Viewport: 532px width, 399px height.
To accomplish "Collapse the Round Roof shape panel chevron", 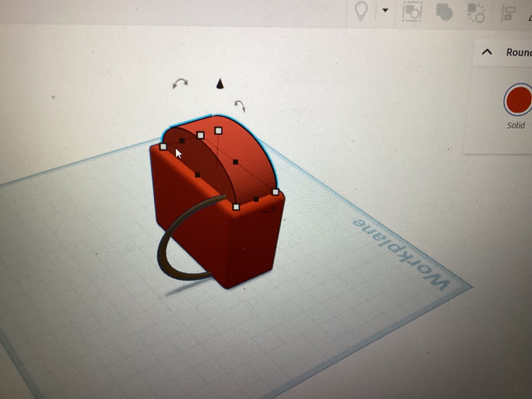I will 487,52.
